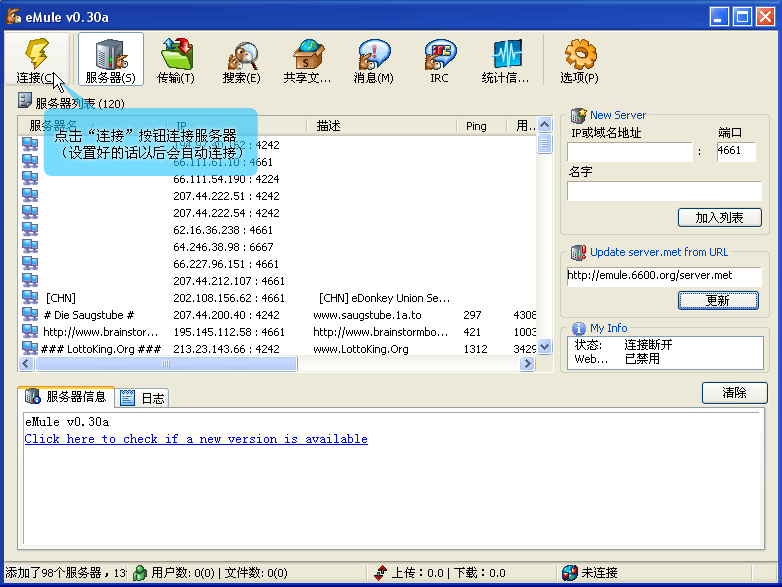Switch to the 日志 log tab
The image size is (782, 587).
(142, 398)
